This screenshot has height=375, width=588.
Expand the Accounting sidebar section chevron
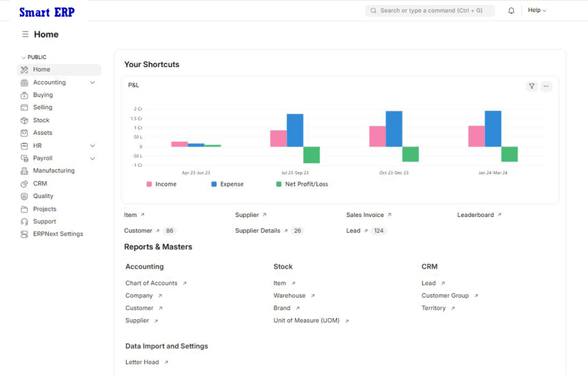[92, 83]
